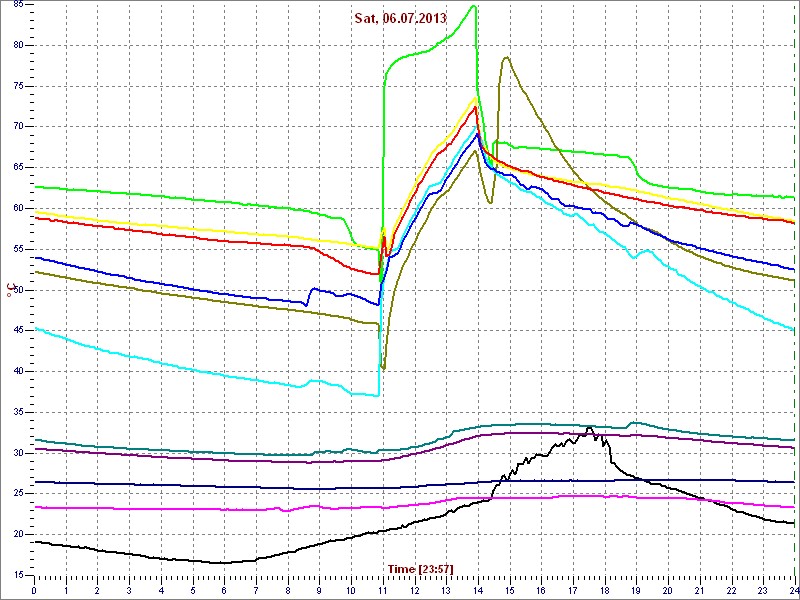Screen dimensions: 800x600
Task: Click hour 17 on the time axis
Action: pos(573,590)
